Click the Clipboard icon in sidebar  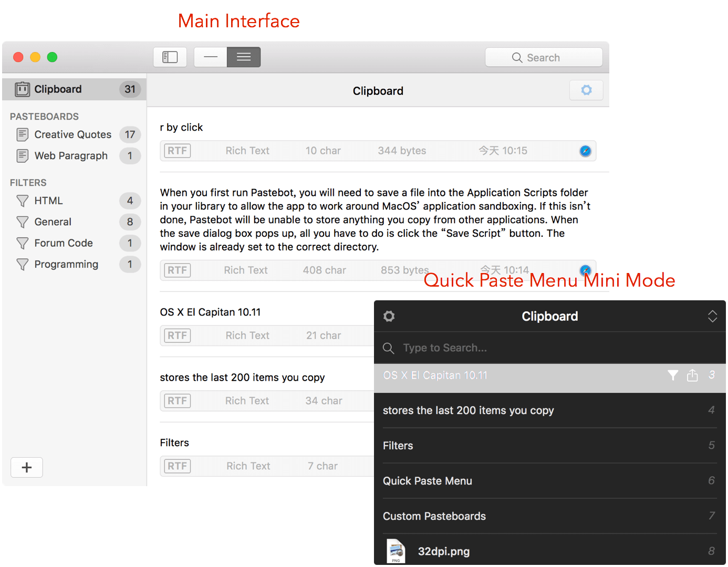coord(22,89)
